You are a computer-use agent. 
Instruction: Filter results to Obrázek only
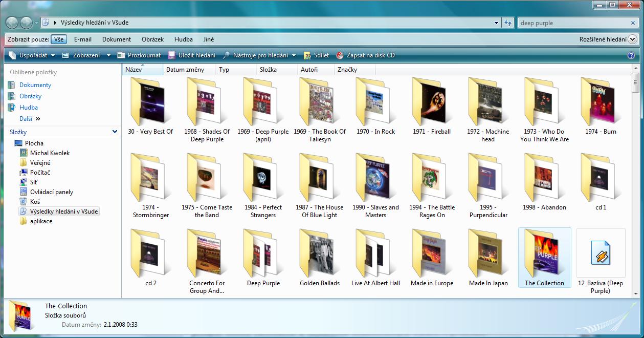[153, 39]
